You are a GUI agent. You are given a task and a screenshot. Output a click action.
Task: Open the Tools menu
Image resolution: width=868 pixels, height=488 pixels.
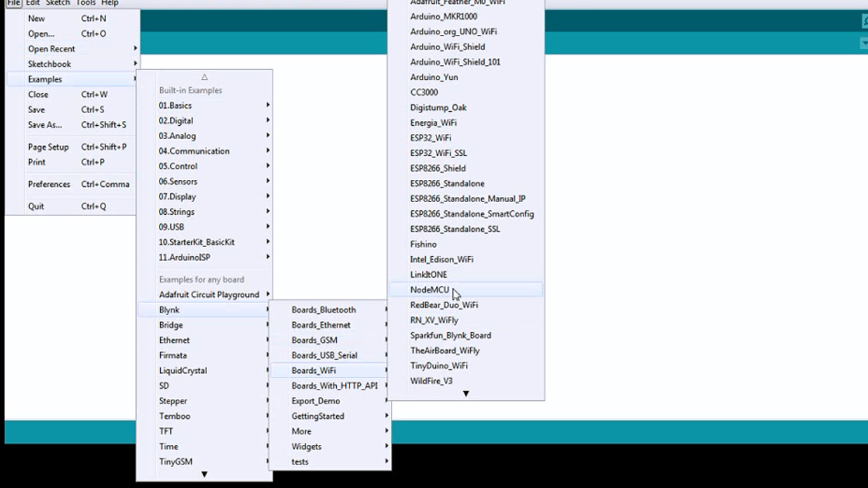pos(86,3)
